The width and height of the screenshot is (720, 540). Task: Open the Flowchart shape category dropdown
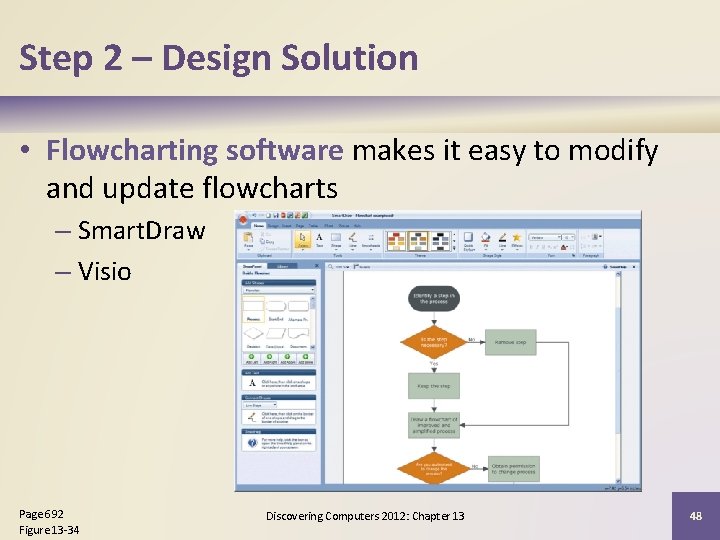tap(279, 290)
